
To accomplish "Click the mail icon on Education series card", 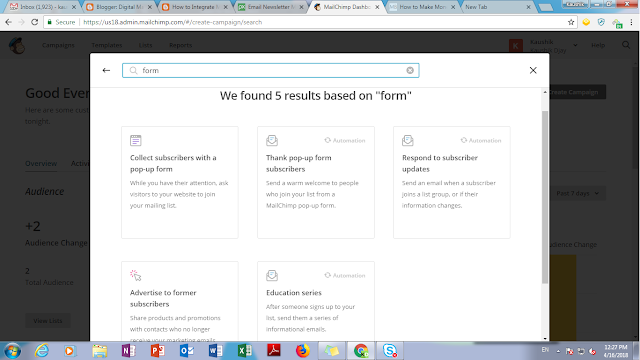I will 272,276.
